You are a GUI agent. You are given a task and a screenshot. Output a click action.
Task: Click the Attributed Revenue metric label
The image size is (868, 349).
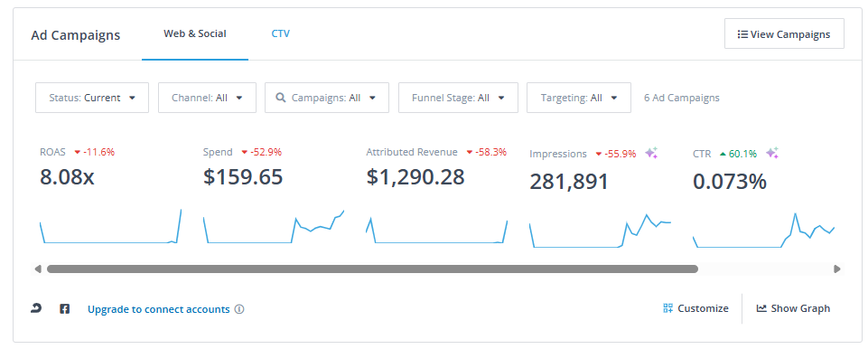click(412, 152)
